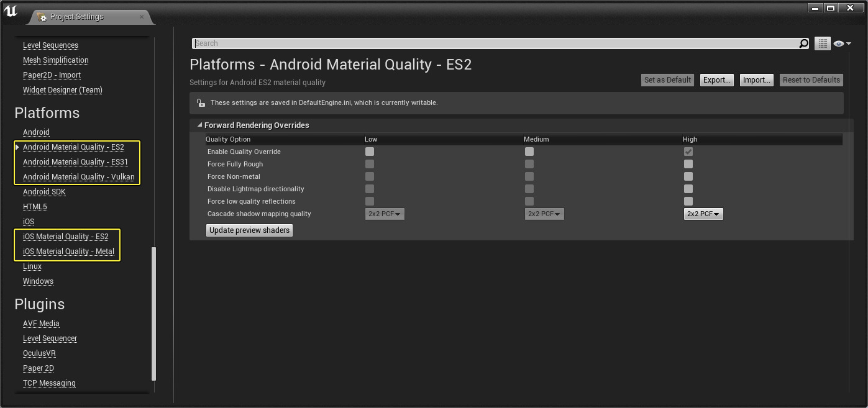This screenshot has width=868, height=408.
Task: Maximize the Project Settings window
Action: [831, 8]
